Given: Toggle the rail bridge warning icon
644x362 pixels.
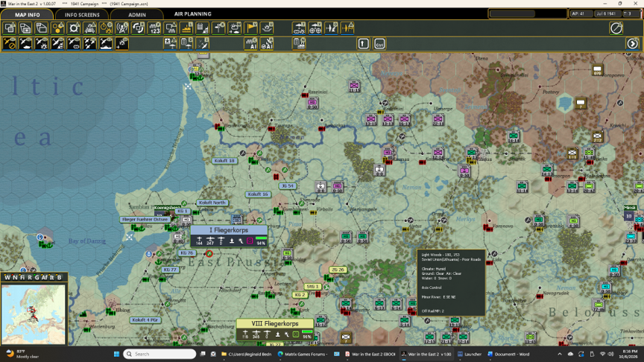Looking at the screenshot, I should point(90,28).
